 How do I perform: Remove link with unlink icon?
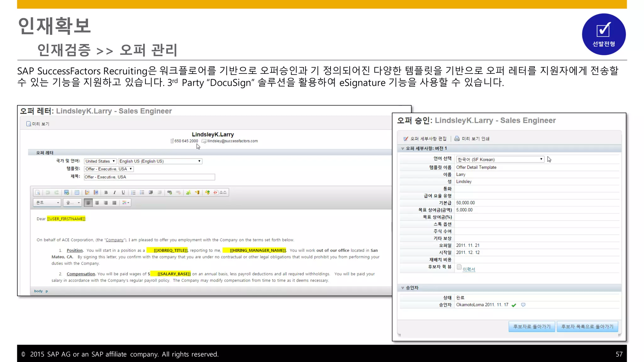[x=178, y=193]
